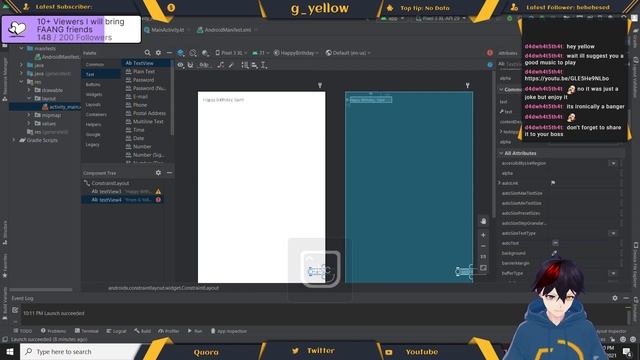Viewport: 640px width, 360px height.
Task: Search the Palette with the magnifier icon
Action: [x=147, y=53]
